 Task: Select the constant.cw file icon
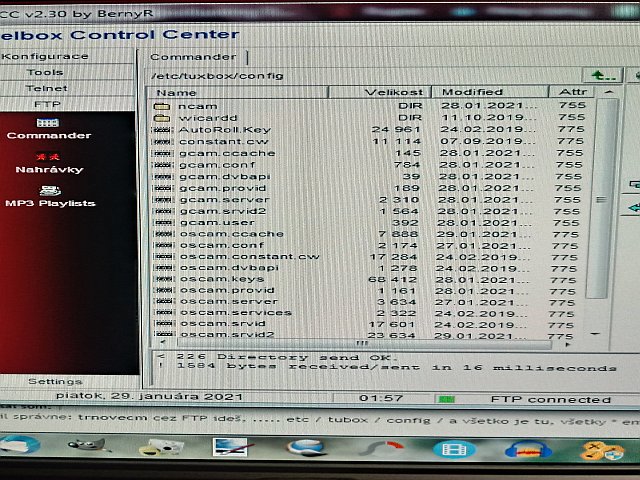click(162, 142)
